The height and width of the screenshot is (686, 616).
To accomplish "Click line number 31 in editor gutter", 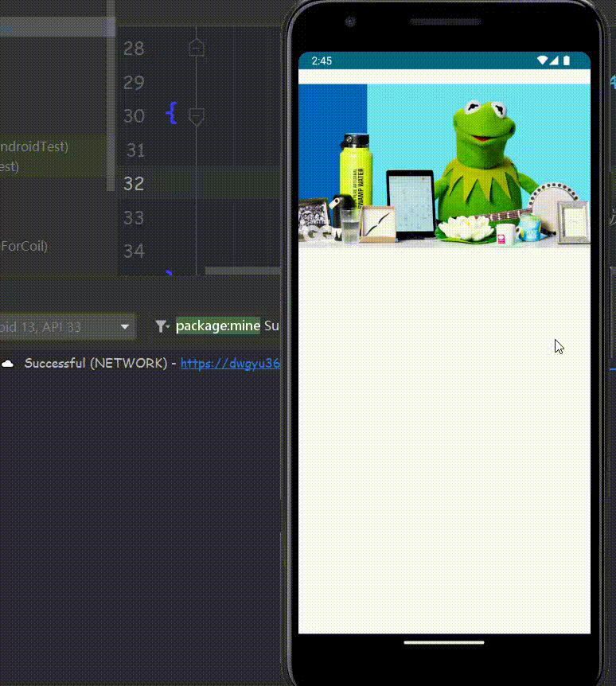I will point(135,150).
